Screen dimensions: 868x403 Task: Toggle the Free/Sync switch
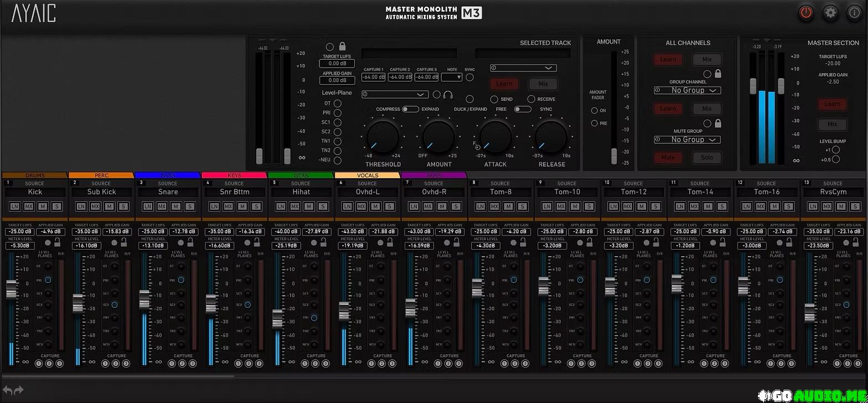[522, 109]
